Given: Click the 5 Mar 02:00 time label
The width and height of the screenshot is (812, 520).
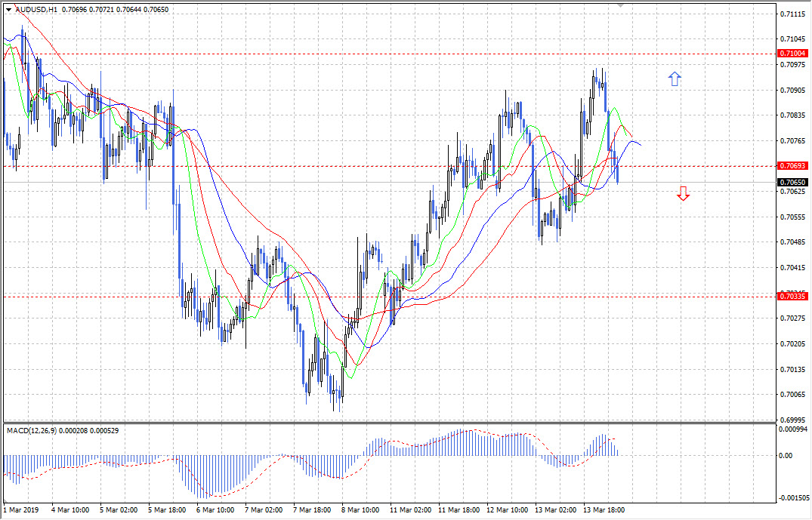Looking at the screenshot, I should point(119,510).
